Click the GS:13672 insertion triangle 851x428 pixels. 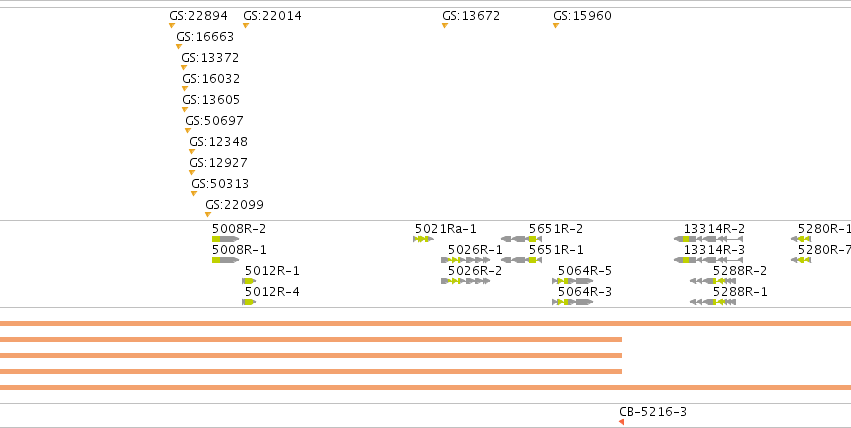(x=445, y=25)
